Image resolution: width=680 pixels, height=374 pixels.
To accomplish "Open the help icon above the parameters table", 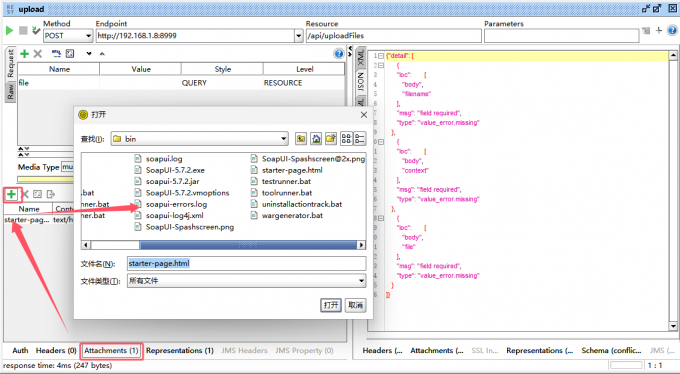I will coord(339,54).
